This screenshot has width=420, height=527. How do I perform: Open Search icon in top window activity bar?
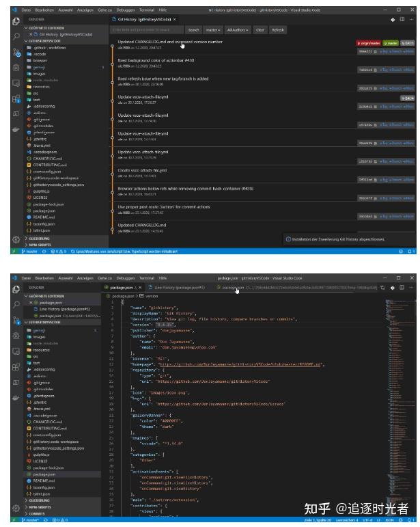pos(16,36)
